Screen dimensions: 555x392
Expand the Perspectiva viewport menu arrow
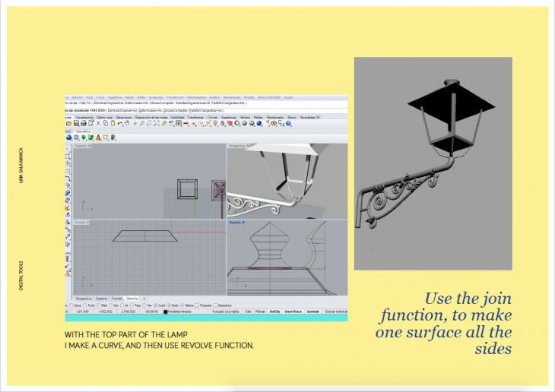pyautogui.click(x=249, y=145)
